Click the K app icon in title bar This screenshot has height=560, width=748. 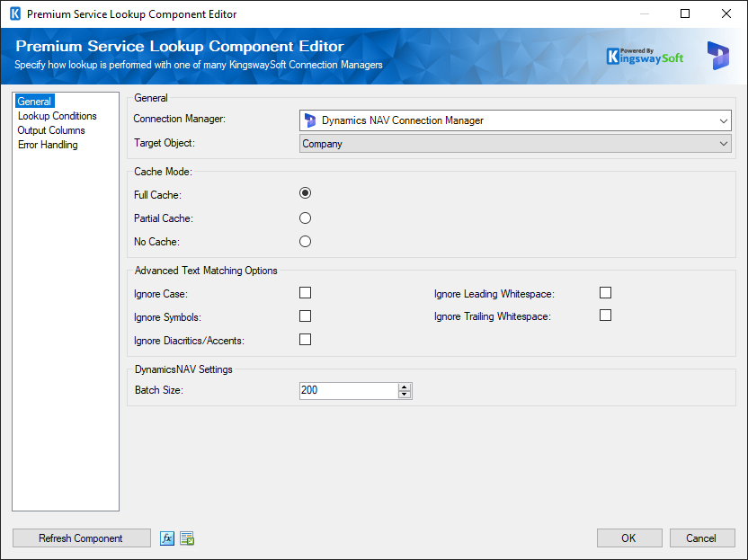click(15, 13)
